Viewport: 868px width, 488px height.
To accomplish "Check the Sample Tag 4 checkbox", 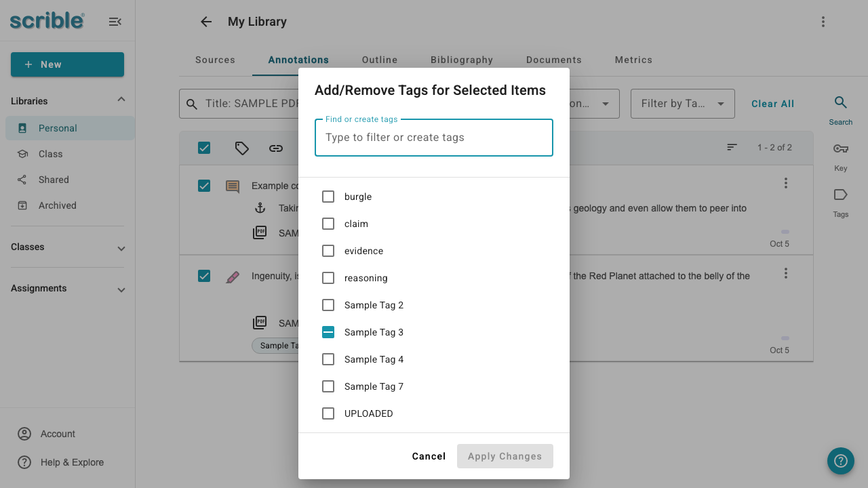I will pos(328,359).
